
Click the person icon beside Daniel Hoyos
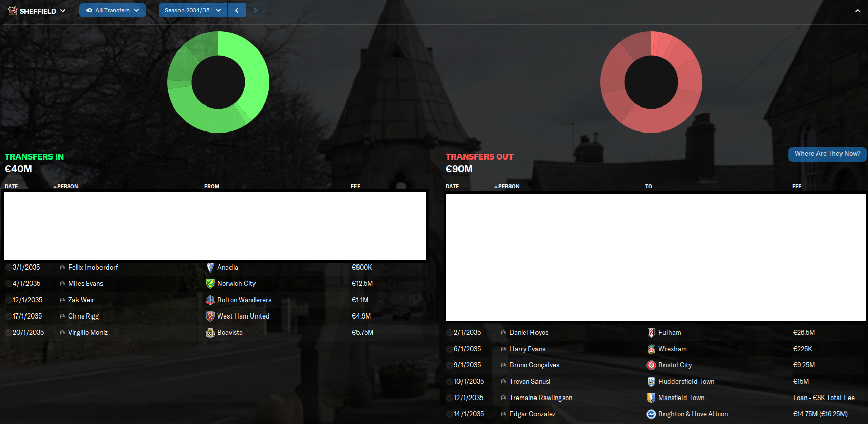coord(503,333)
